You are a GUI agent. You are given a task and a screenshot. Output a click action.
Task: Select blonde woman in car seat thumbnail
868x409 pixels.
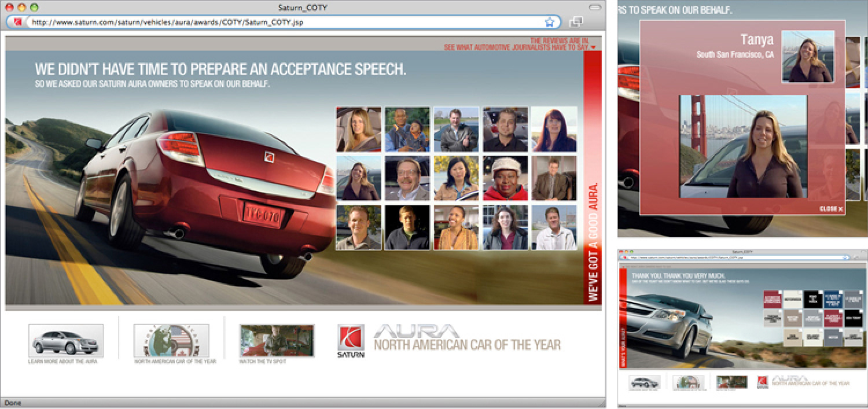(358, 129)
